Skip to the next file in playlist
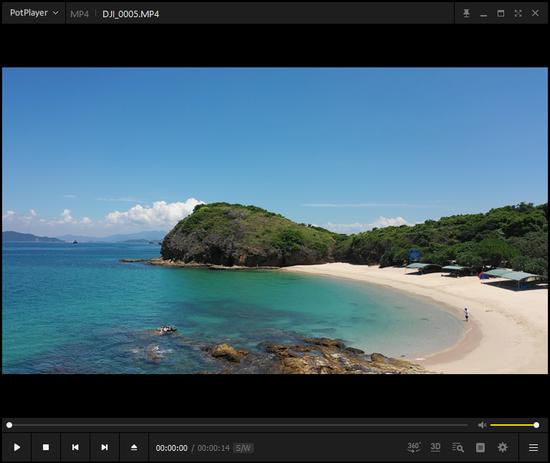Screen dimensions: 550x463 pos(105,447)
